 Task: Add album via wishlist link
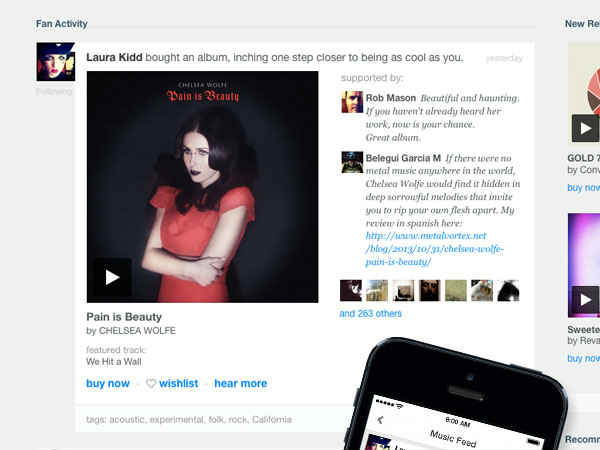point(179,383)
